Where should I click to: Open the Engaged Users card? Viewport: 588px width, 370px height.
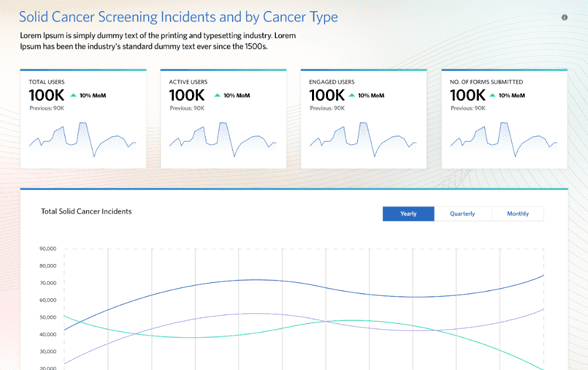click(x=364, y=119)
